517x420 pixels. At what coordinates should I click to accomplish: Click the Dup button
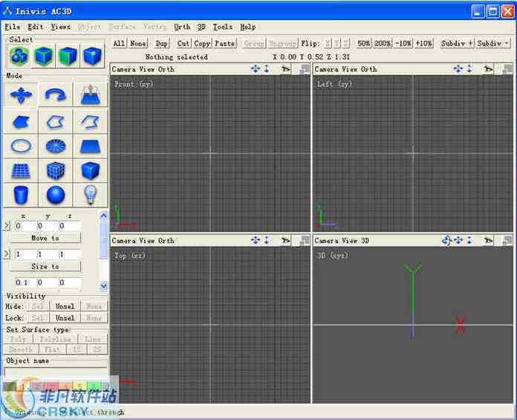click(x=162, y=44)
